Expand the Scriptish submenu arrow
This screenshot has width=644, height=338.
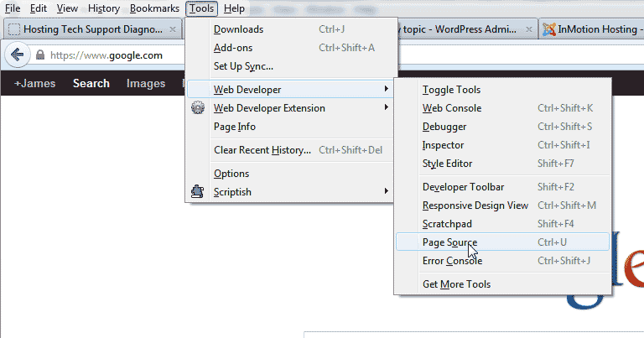(x=387, y=192)
